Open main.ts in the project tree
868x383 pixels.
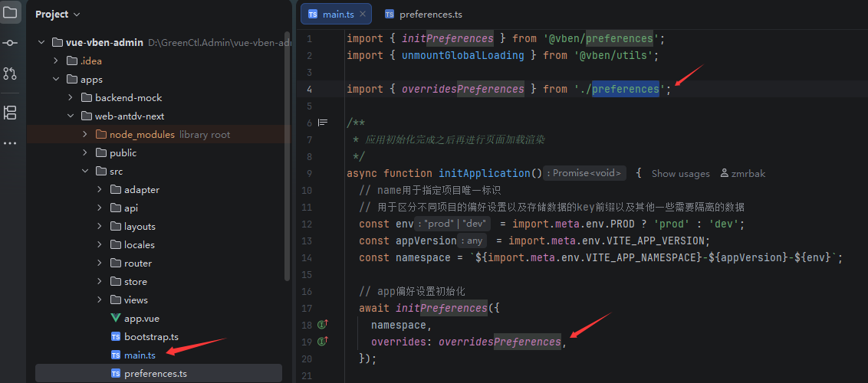[140, 355]
